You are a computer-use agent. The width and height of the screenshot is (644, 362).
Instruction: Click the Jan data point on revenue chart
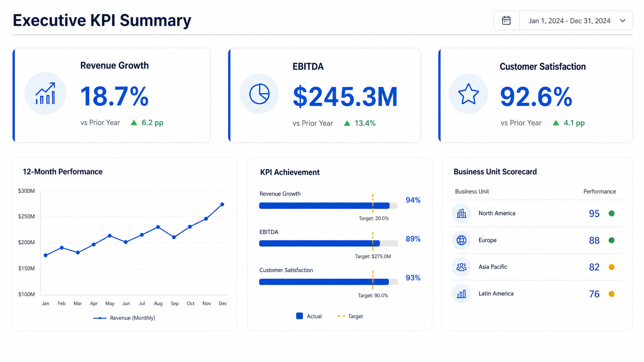tap(46, 255)
